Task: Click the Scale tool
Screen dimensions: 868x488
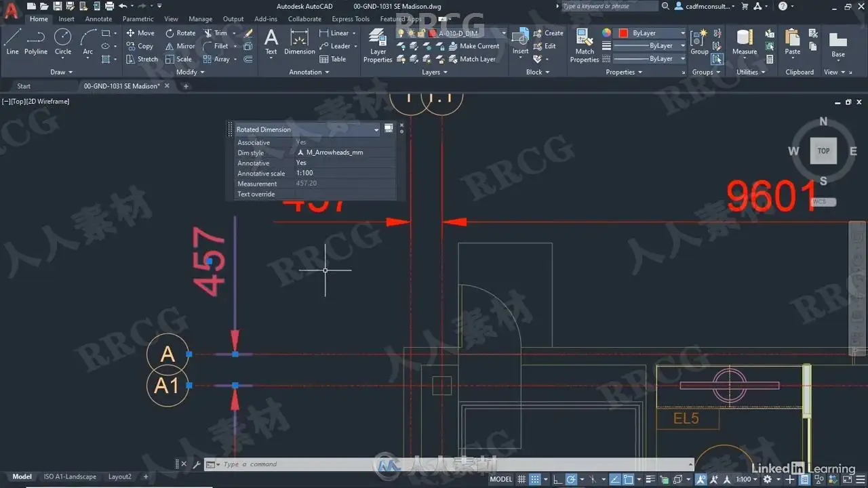Action: pos(179,59)
